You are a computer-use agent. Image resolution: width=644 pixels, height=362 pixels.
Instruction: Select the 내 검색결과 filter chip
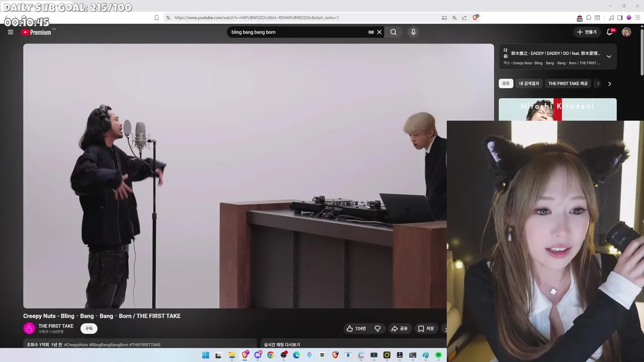tap(529, 83)
